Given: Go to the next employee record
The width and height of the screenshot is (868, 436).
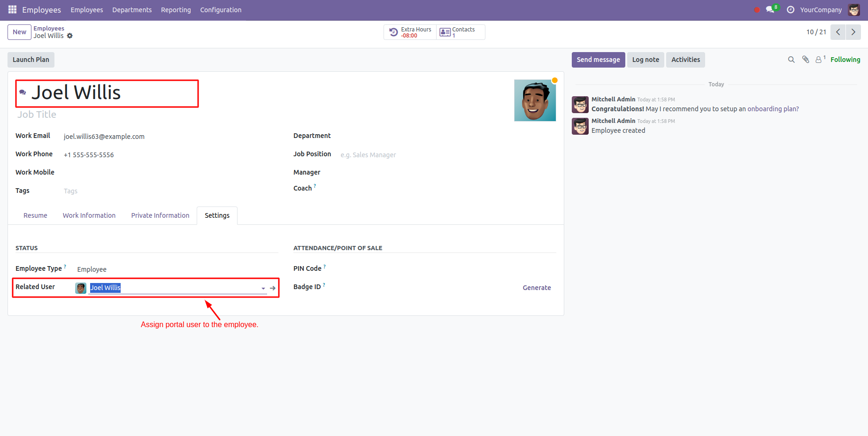Looking at the screenshot, I should click(x=853, y=32).
